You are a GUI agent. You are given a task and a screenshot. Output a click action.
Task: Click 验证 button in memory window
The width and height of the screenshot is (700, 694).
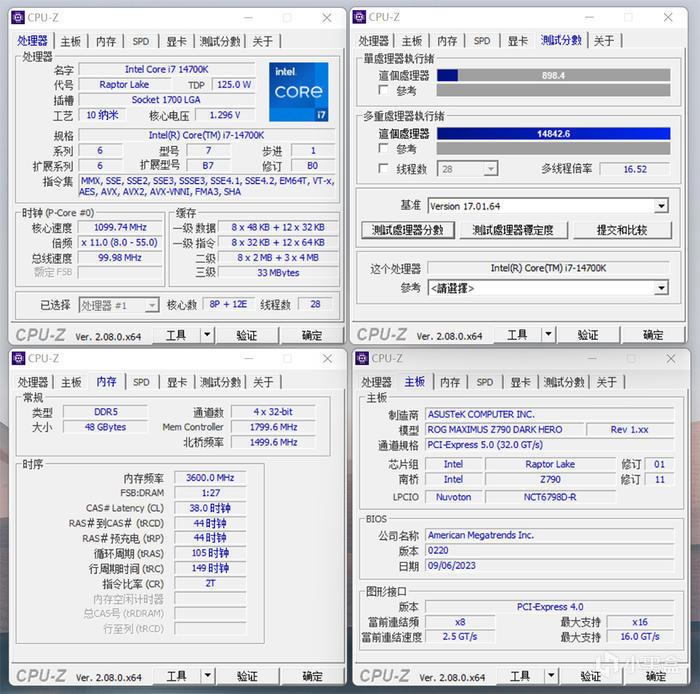coord(247,676)
